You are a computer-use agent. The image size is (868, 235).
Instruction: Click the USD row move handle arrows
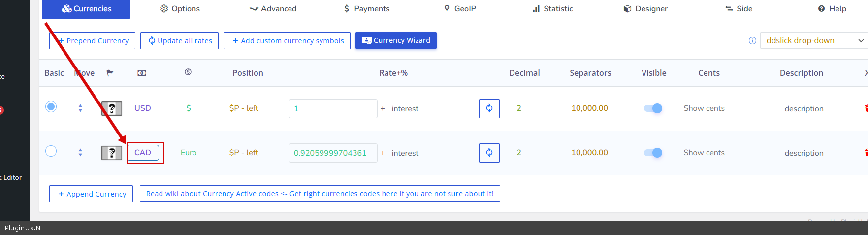(80, 108)
